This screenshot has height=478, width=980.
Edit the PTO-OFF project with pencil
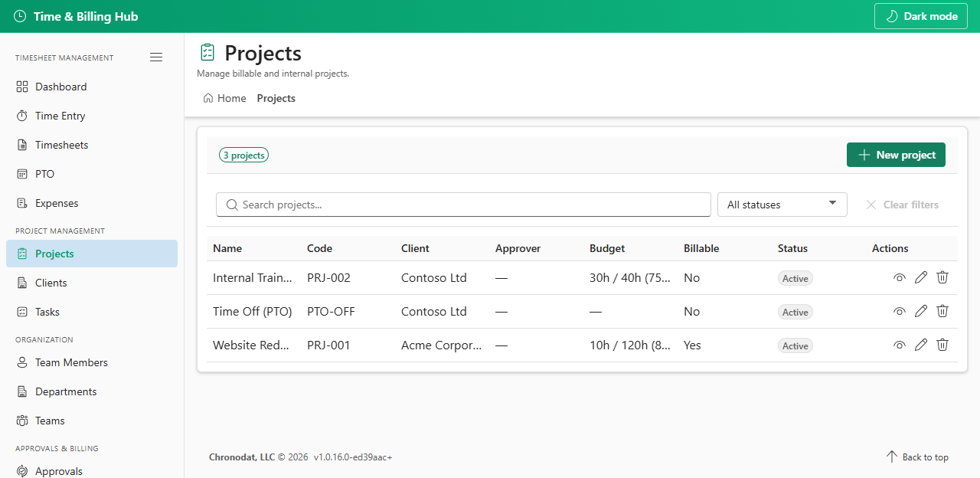click(921, 311)
